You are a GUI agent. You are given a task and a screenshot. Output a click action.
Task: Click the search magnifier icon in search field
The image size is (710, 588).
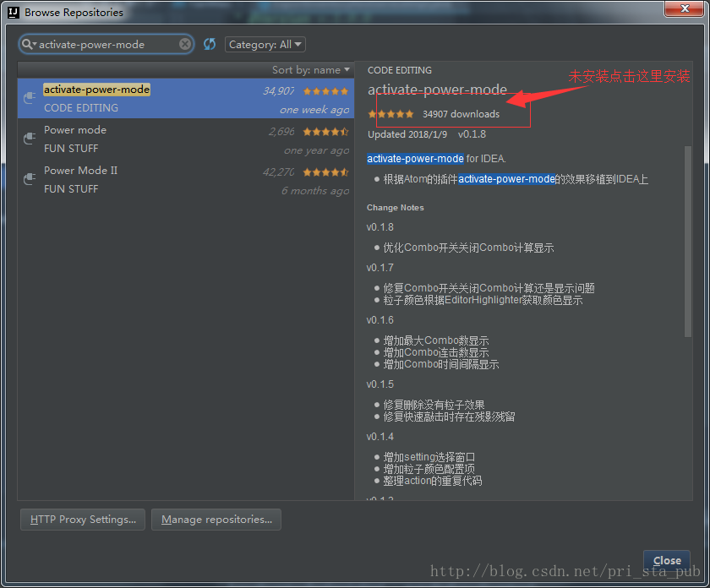27,44
